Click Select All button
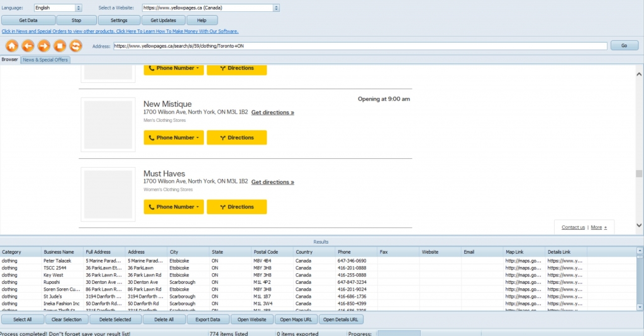The height and width of the screenshot is (336, 644). (x=22, y=320)
